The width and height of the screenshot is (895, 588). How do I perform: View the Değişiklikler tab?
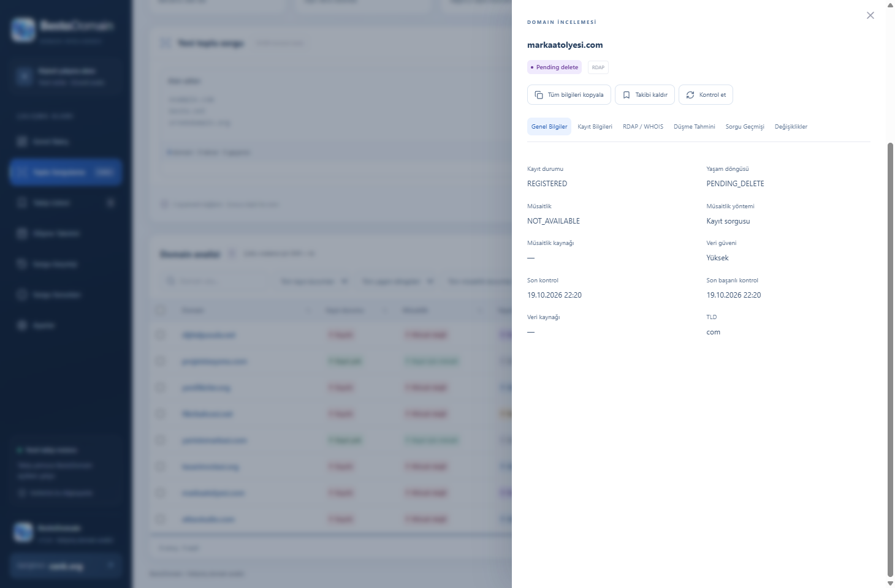[791, 127]
